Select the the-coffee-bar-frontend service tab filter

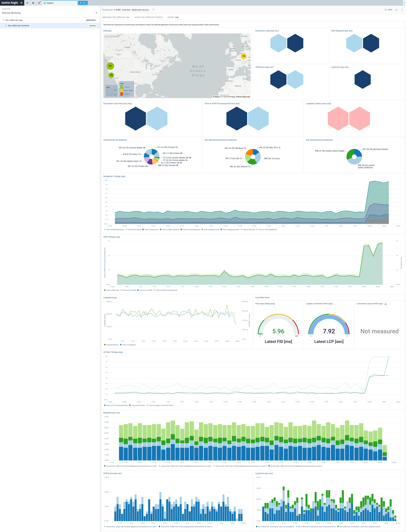152,17
